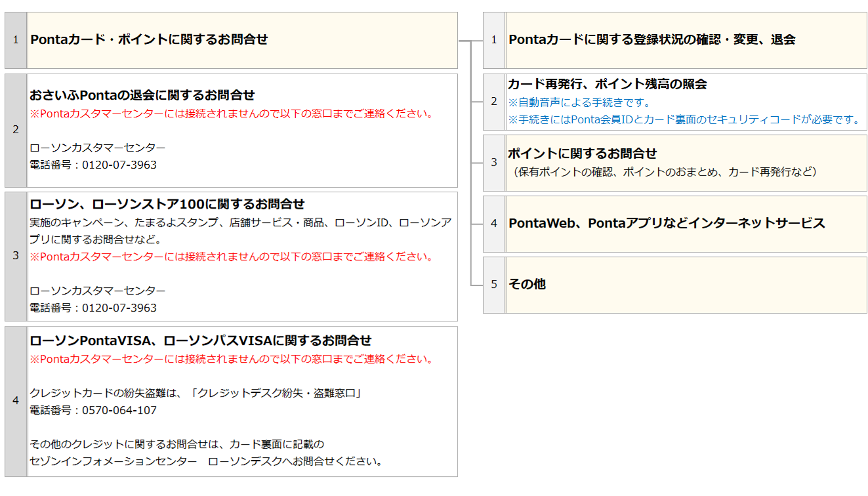The width and height of the screenshot is (868, 496).
Task: Select the heading "おさいふPontaの退会に関するお問合せ"
Action: coord(142,95)
